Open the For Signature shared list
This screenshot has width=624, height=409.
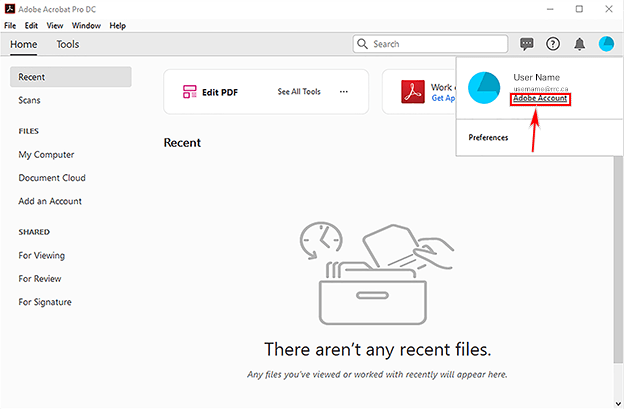(45, 302)
